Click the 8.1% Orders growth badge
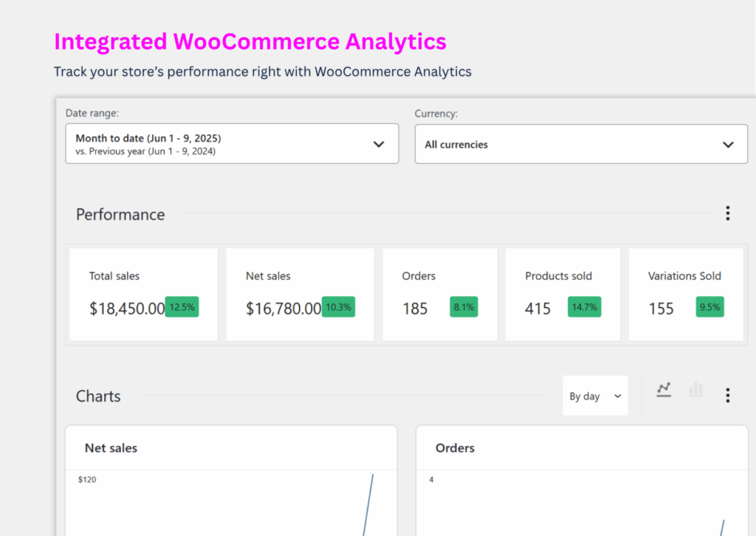The width and height of the screenshot is (756, 536). click(x=464, y=307)
